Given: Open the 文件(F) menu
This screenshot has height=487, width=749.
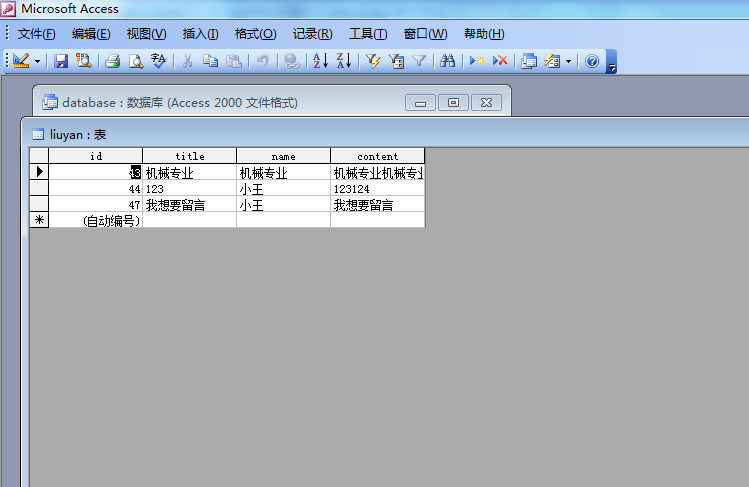Looking at the screenshot, I should coord(36,34).
